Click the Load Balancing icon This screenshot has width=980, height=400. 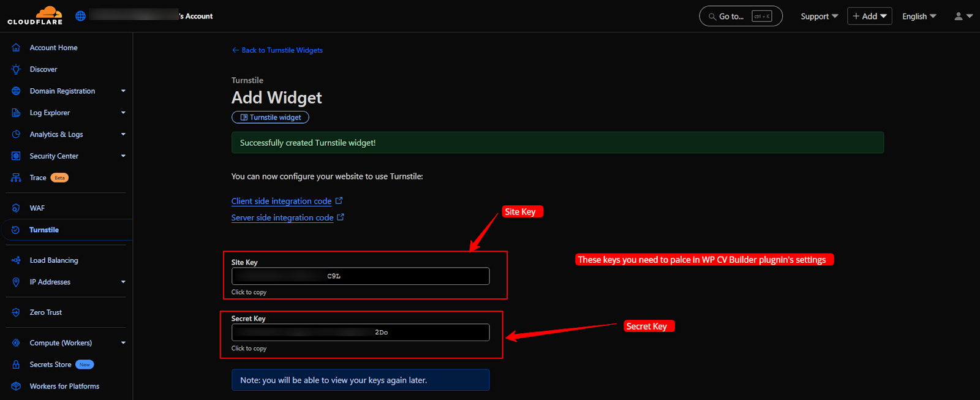pyautogui.click(x=16, y=260)
